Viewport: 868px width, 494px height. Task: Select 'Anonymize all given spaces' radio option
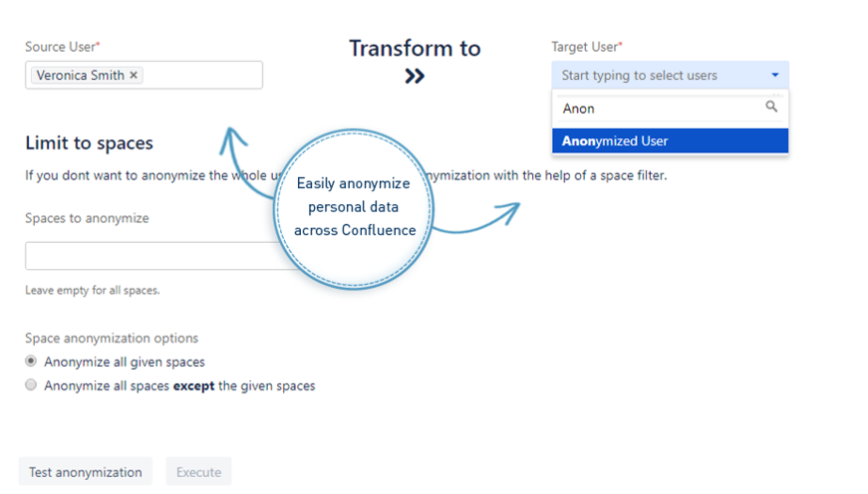[31, 362]
